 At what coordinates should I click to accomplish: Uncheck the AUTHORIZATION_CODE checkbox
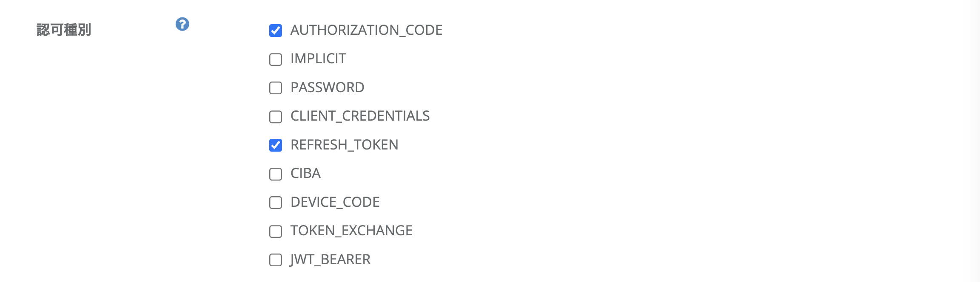276,31
